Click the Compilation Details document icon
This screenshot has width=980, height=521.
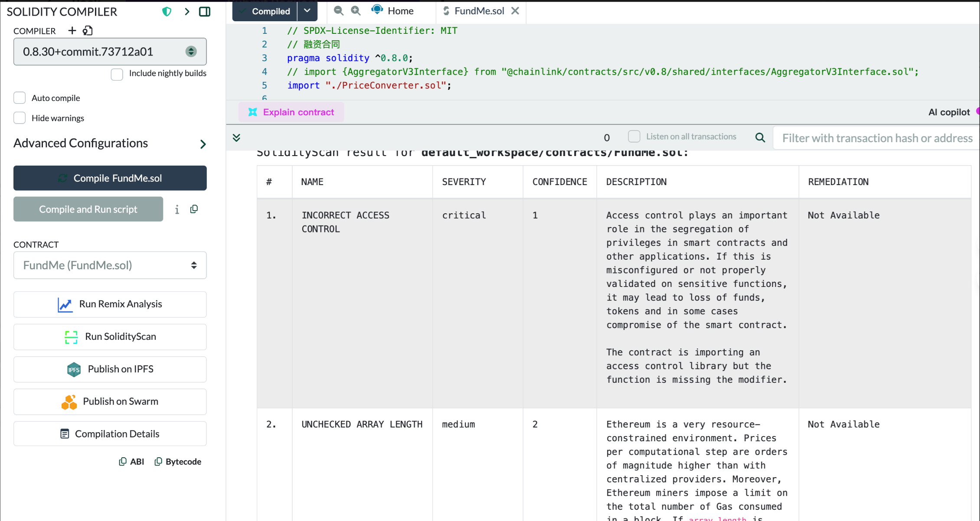click(65, 434)
